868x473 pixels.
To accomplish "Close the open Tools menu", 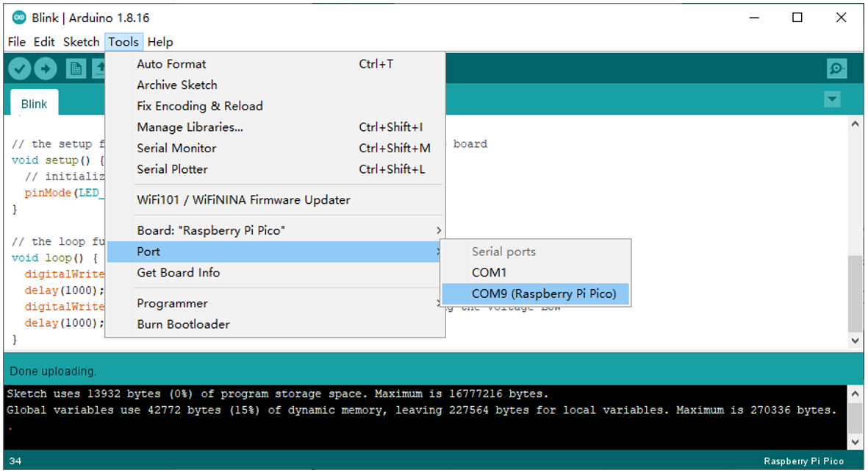I will [x=123, y=42].
